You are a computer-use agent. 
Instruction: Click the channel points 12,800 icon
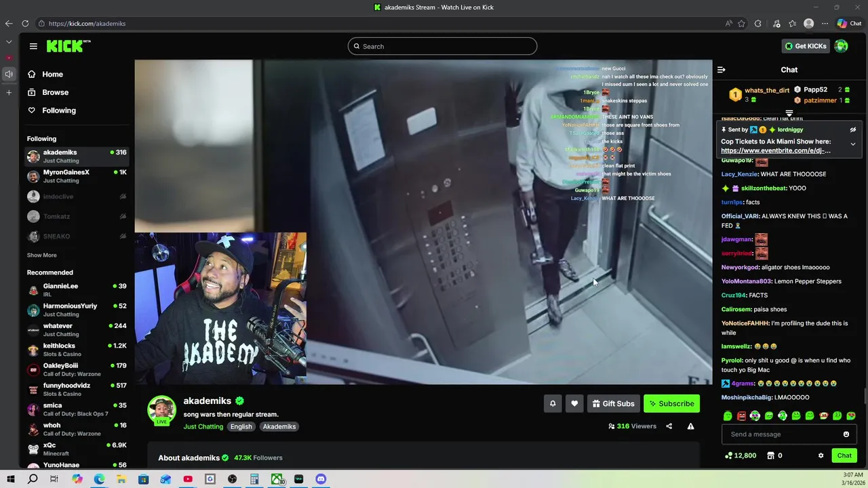tap(741, 455)
